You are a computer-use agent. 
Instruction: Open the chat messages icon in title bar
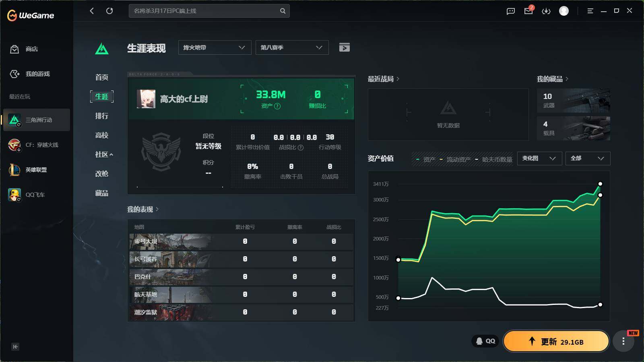click(x=510, y=11)
